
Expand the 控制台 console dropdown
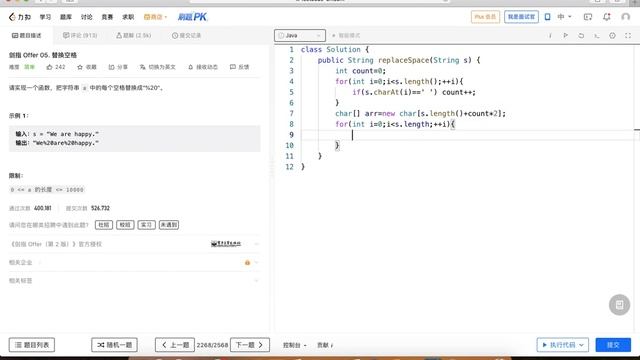(x=294, y=345)
